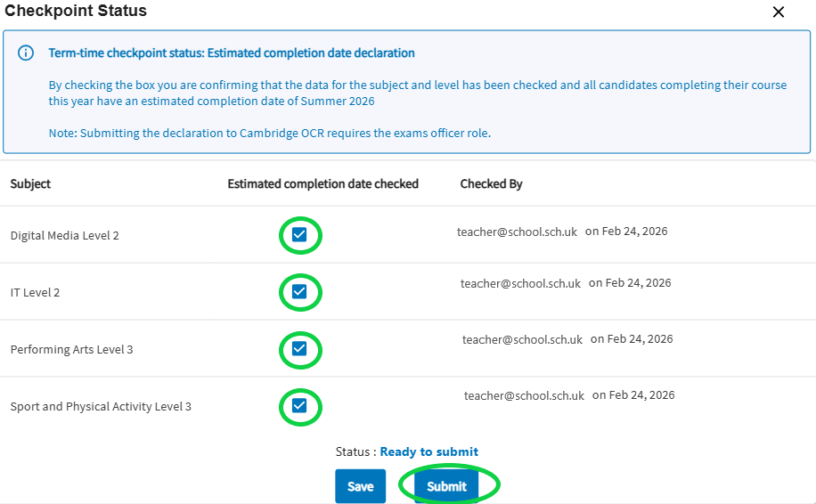Select the Digital Media Level 2 subject label

(x=64, y=236)
